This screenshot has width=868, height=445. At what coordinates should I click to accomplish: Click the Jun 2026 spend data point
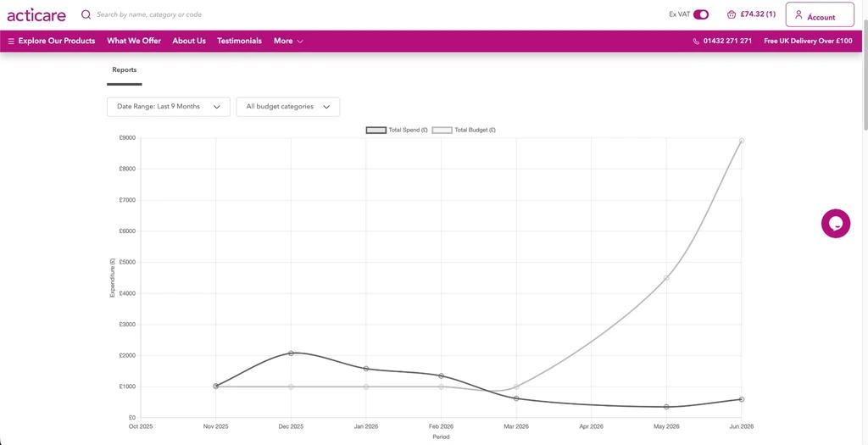tap(741, 399)
